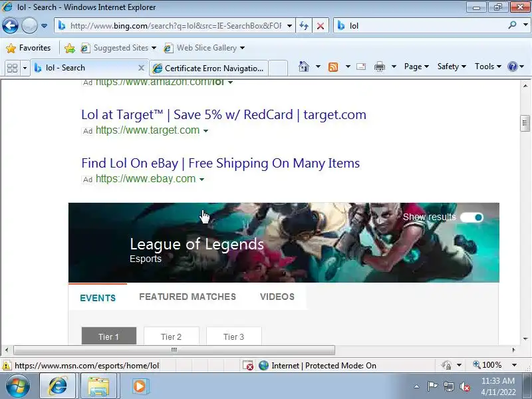
Task: Open Lol at Target ad link
Action: [x=223, y=114]
